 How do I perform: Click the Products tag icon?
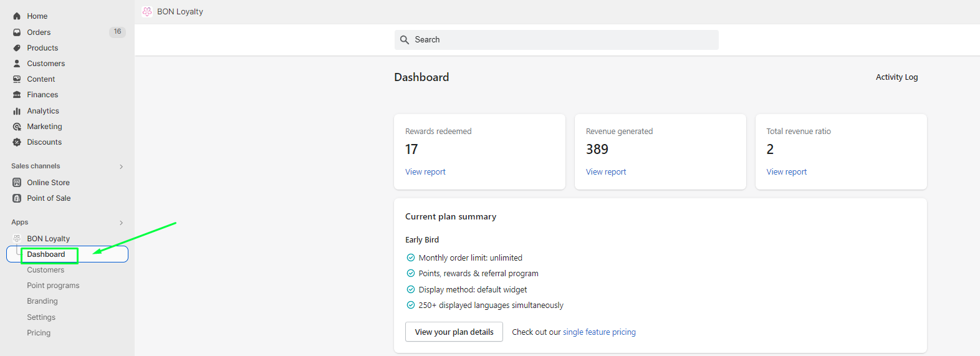point(17,48)
